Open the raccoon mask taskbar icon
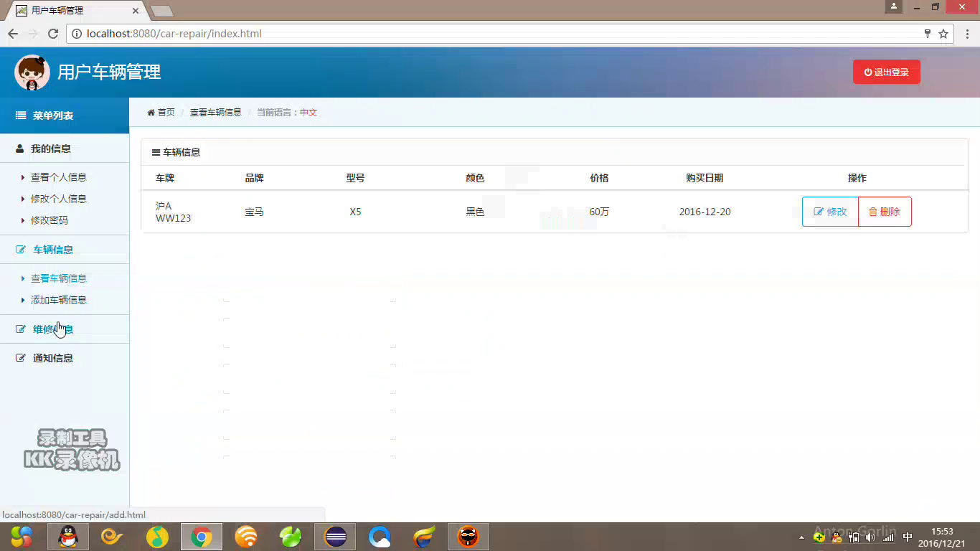 [x=468, y=536]
